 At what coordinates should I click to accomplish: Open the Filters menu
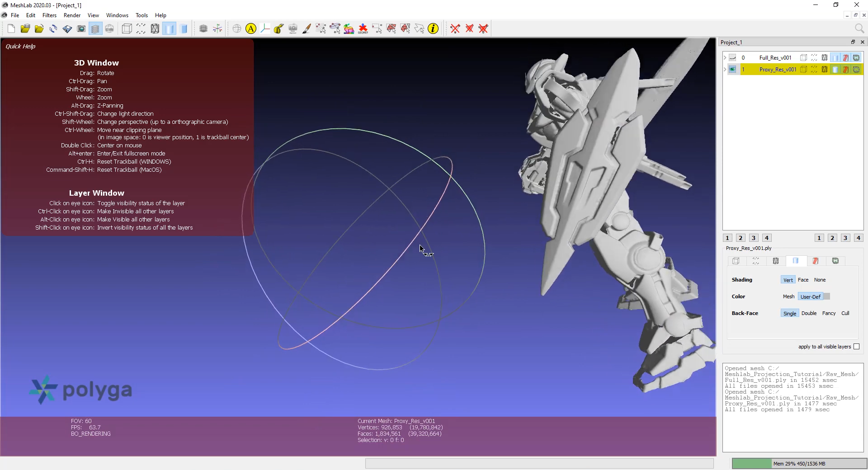[x=49, y=15]
